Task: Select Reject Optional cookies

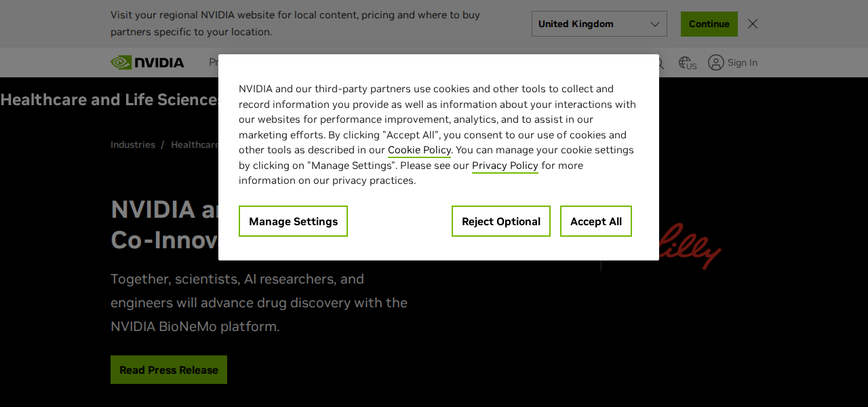Action: click(x=500, y=221)
